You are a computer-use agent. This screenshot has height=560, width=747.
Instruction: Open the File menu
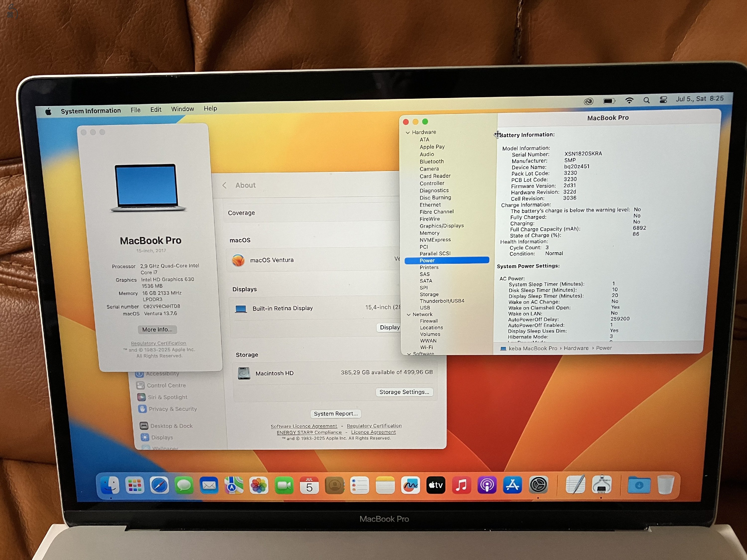point(135,110)
